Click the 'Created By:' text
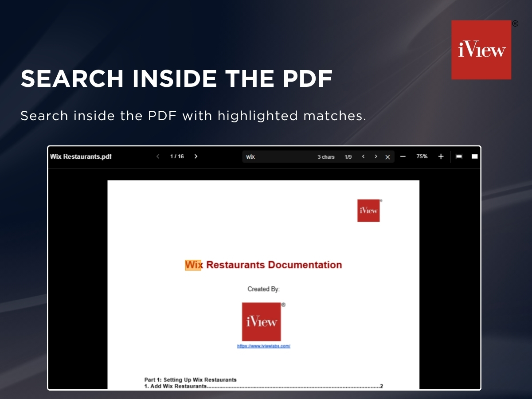 click(264, 289)
